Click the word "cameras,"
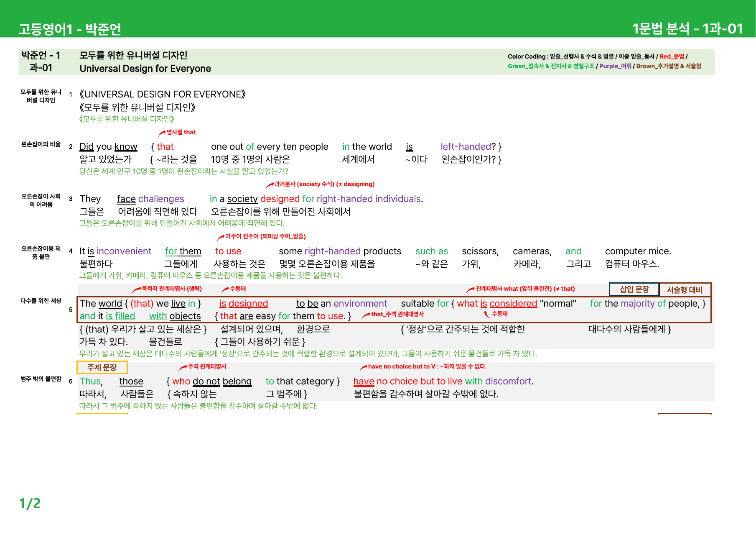Image resolution: width=756 pixels, height=535 pixels. 532,251
